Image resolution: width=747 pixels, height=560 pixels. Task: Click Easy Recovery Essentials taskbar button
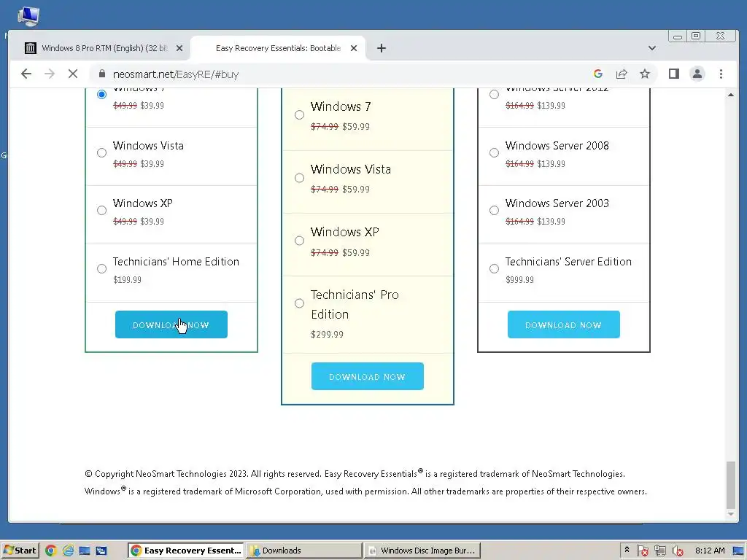186,551
